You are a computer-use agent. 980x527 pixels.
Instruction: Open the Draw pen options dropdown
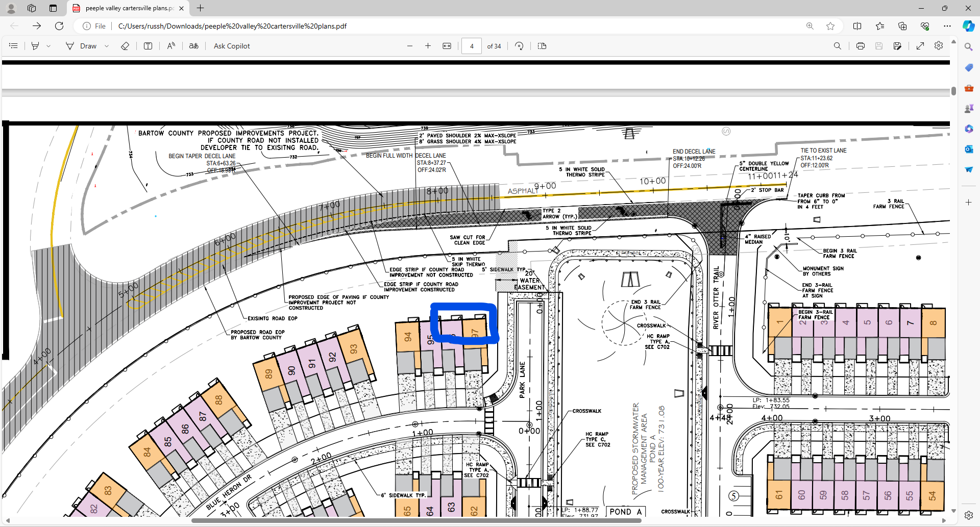pyautogui.click(x=107, y=46)
